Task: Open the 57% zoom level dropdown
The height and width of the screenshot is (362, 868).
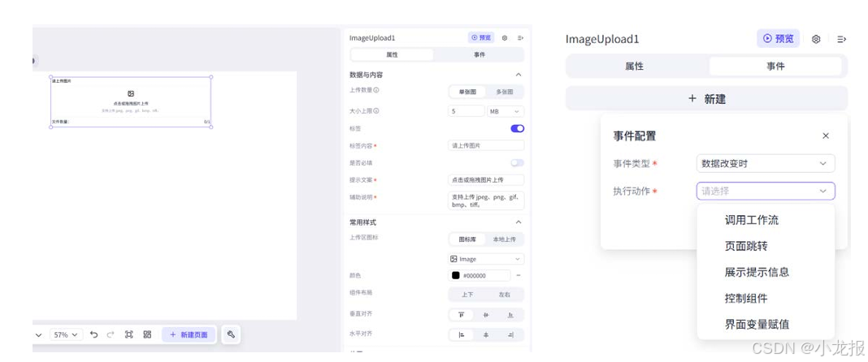Action: [x=67, y=334]
